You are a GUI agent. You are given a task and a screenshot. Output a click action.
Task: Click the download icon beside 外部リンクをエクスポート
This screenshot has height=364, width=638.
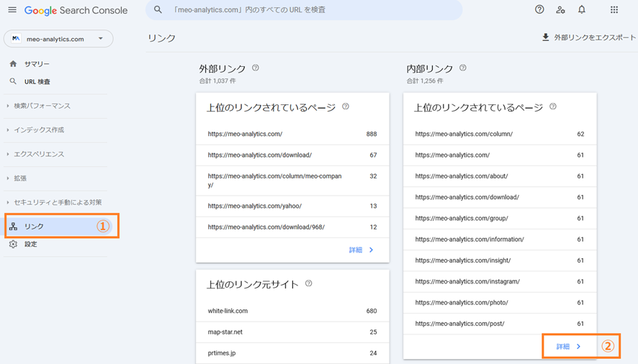point(546,37)
